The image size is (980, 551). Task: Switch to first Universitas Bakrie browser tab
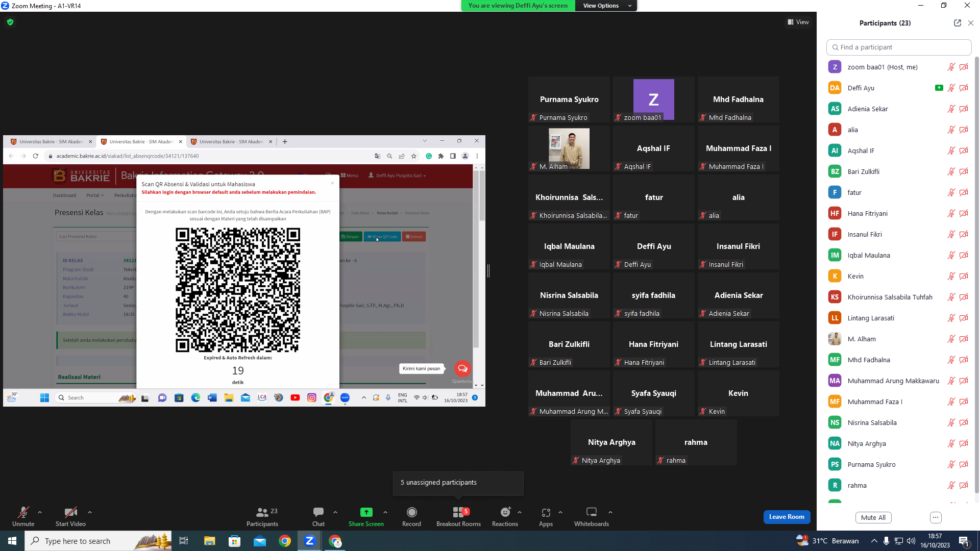click(51, 142)
